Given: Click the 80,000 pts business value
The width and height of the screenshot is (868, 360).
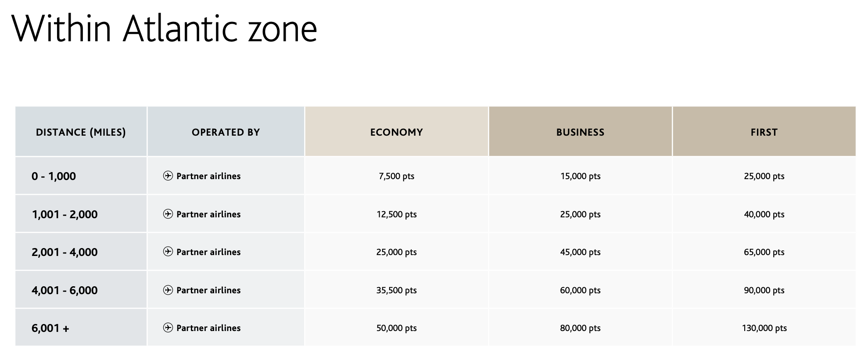Looking at the screenshot, I should pos(580,328).
